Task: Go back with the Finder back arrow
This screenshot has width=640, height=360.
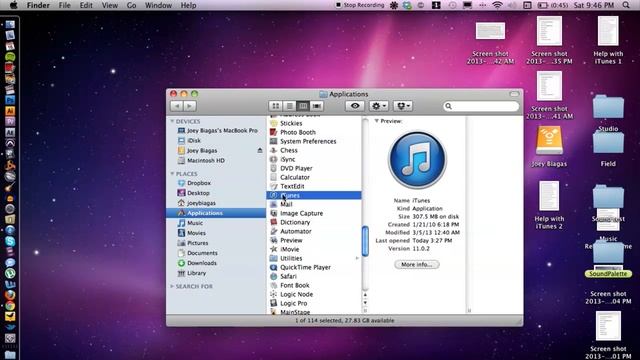Action: 177,106
